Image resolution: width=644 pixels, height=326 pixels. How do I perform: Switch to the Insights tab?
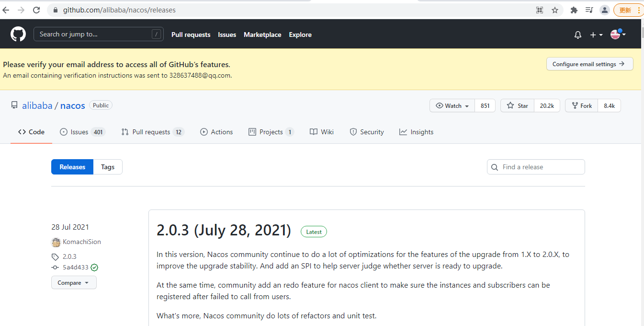[417, 132]
